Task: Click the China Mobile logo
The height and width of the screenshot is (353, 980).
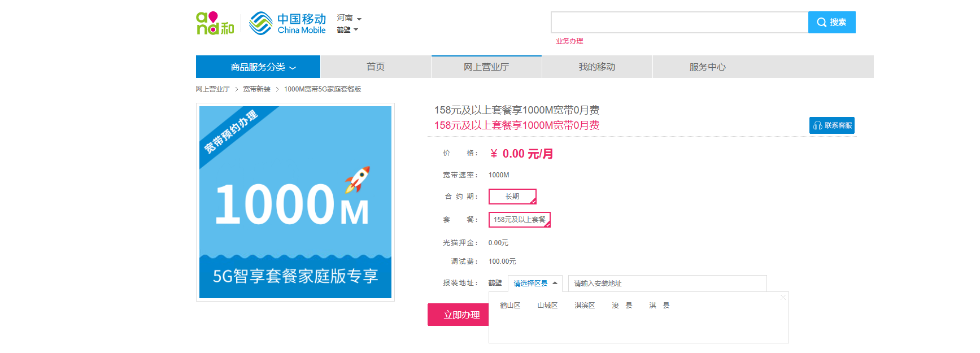Action: [288, 23]
